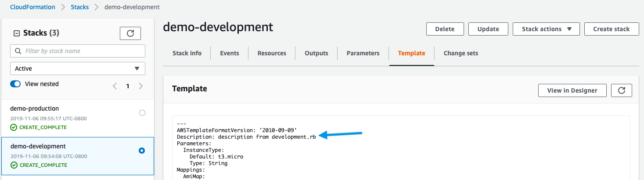Click demo-development CREATE_COMPLETE status icon
644x180 pixels.
(x=14, y=165)
